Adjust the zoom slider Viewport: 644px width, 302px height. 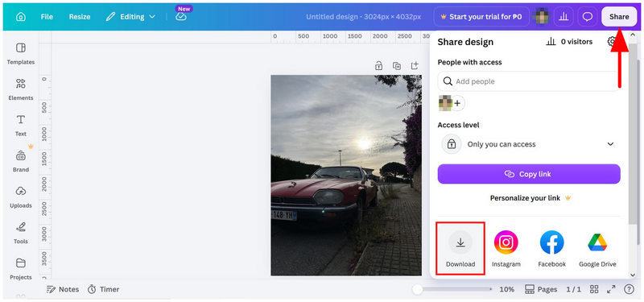pyautogui.click(x=452, y=289)
